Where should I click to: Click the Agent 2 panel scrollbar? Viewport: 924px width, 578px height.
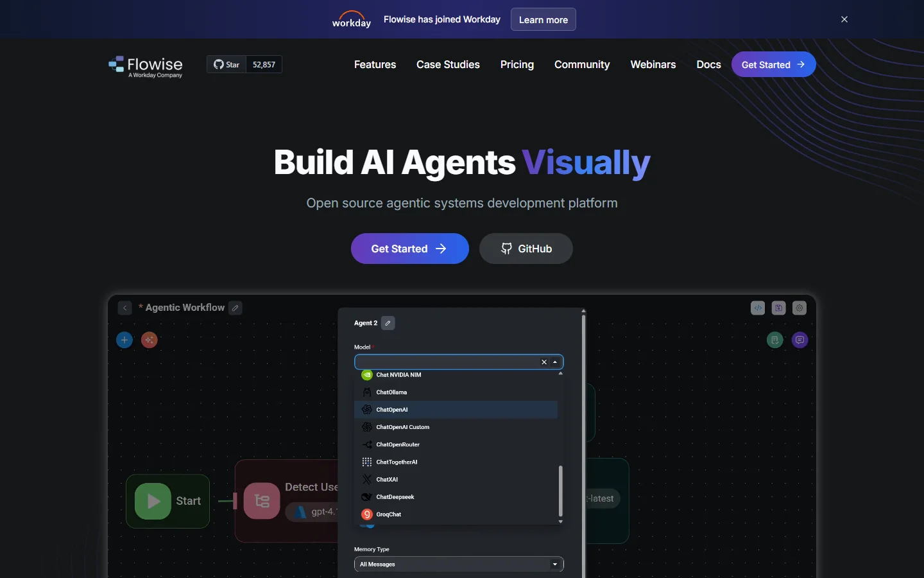point(583,446)
